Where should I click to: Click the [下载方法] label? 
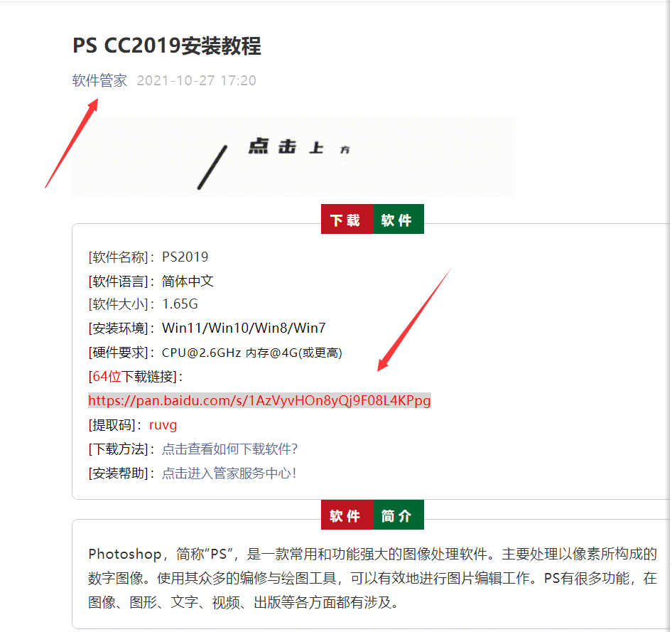[121, 449]
